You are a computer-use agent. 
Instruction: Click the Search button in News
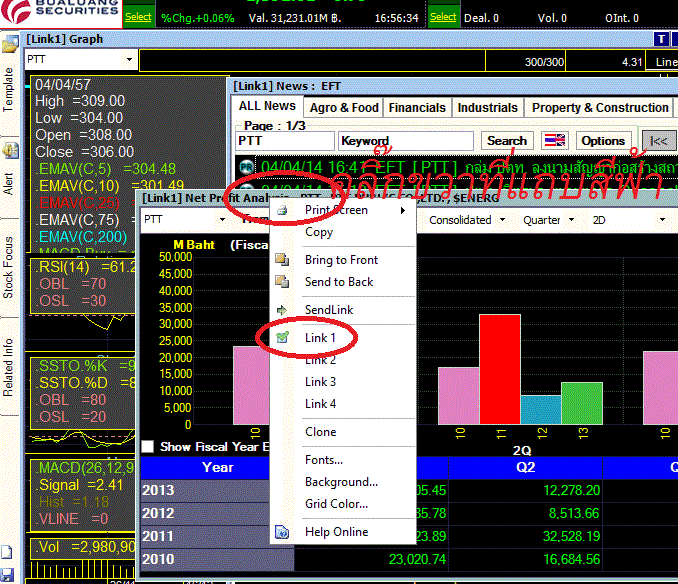507,141
